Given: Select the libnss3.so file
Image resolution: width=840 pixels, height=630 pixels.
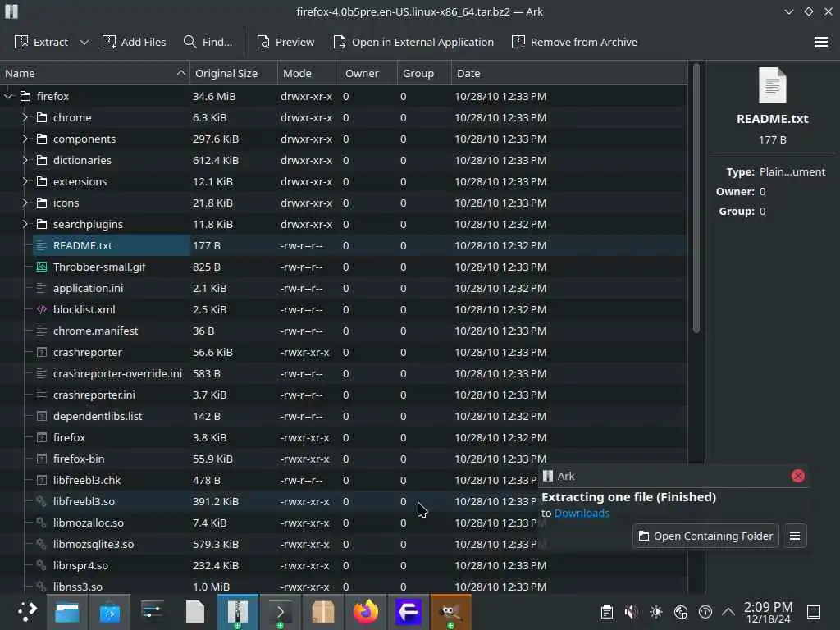Looking at the screenshot, I should pos(78,587).
